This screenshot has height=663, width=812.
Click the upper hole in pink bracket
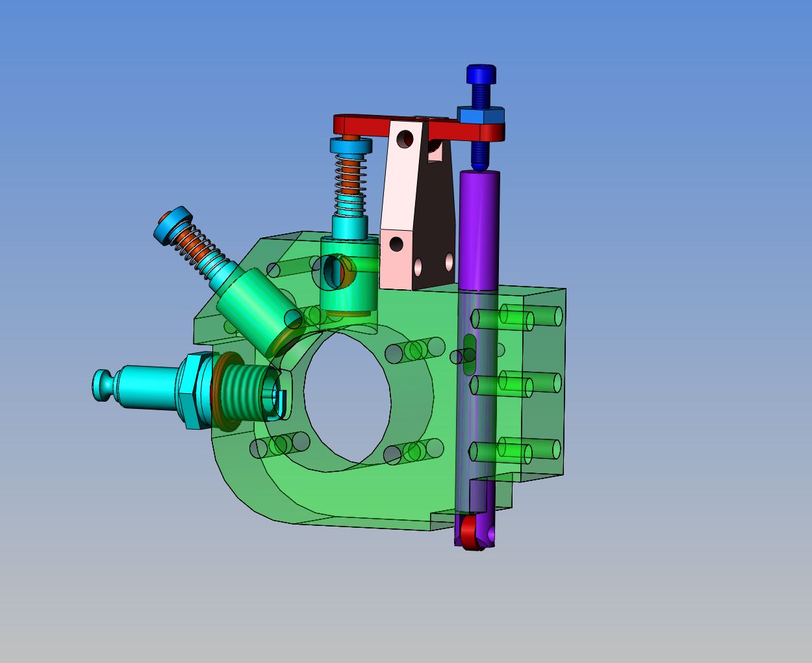[405, 138]
